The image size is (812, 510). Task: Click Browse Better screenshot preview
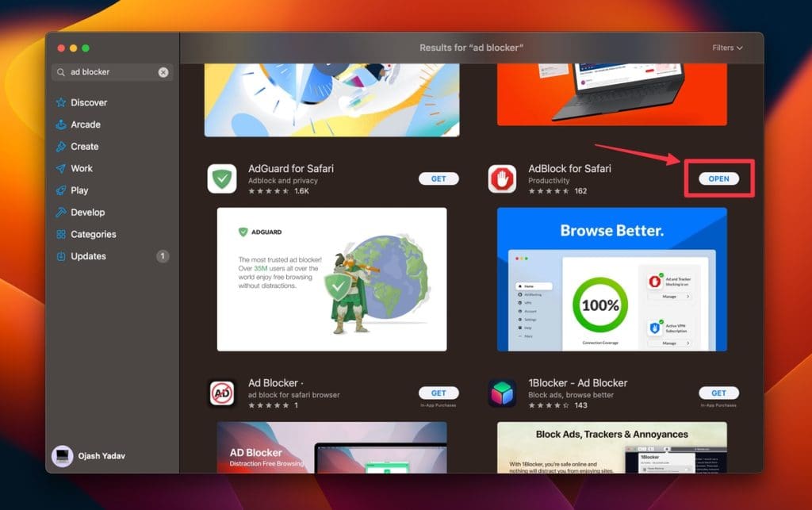(x=612, y=279)
